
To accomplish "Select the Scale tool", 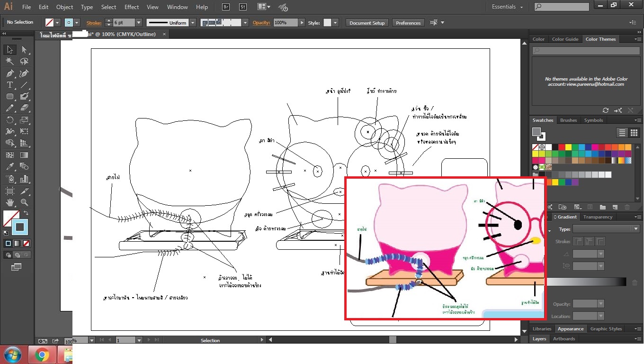I will coord(24,120).
